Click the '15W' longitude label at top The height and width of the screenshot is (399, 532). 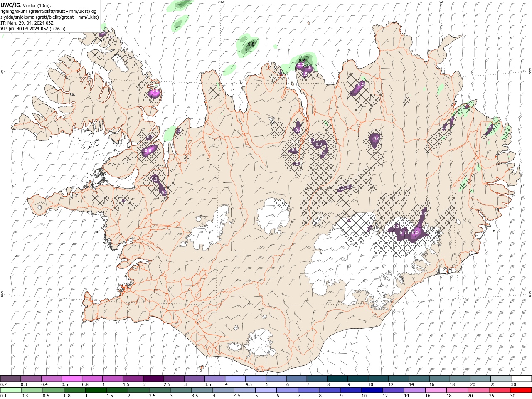(x=440, y=2)
